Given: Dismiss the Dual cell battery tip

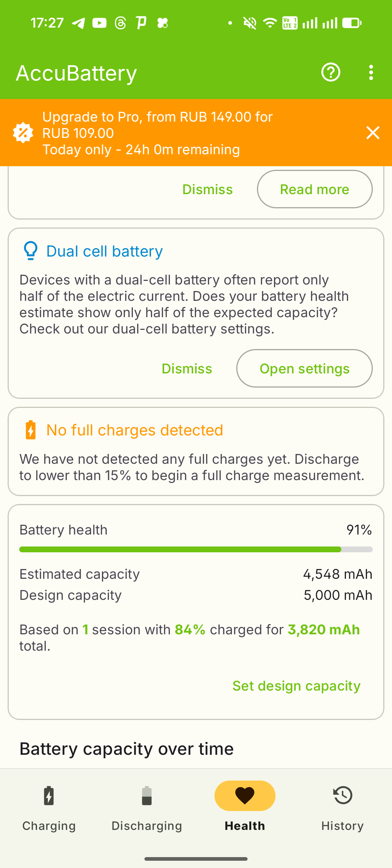Looking at the screenshot, I should click(x=187, y=369).
